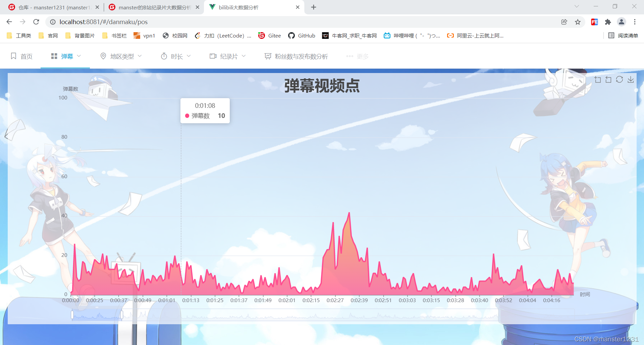Close the 仓库 - manster1231 tab

(x=97, y=7)
